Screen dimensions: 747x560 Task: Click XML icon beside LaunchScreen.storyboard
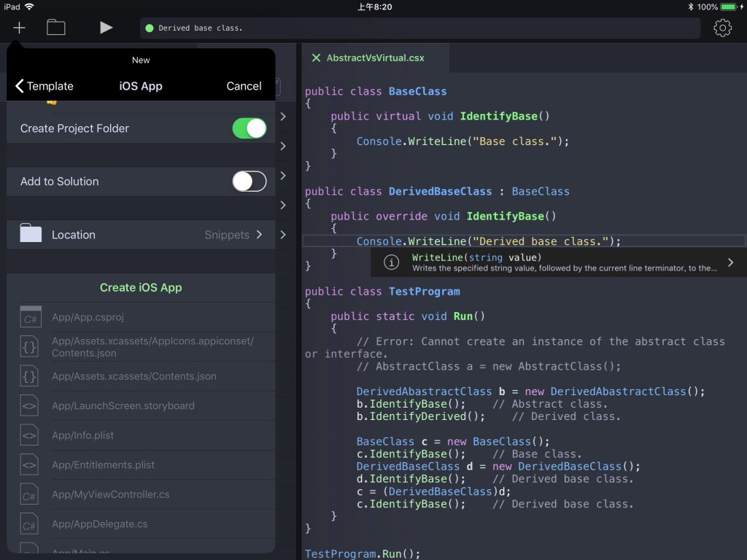pyautogui.click(x=29, y=406)
